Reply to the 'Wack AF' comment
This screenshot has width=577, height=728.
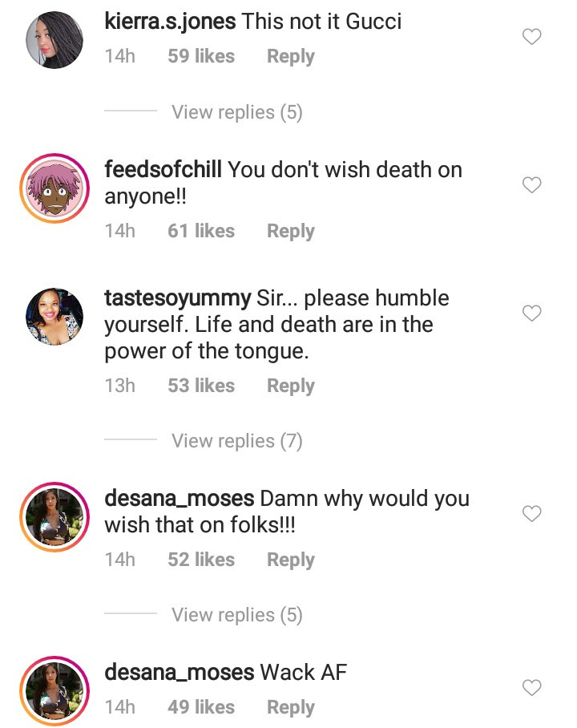[290, 707]
